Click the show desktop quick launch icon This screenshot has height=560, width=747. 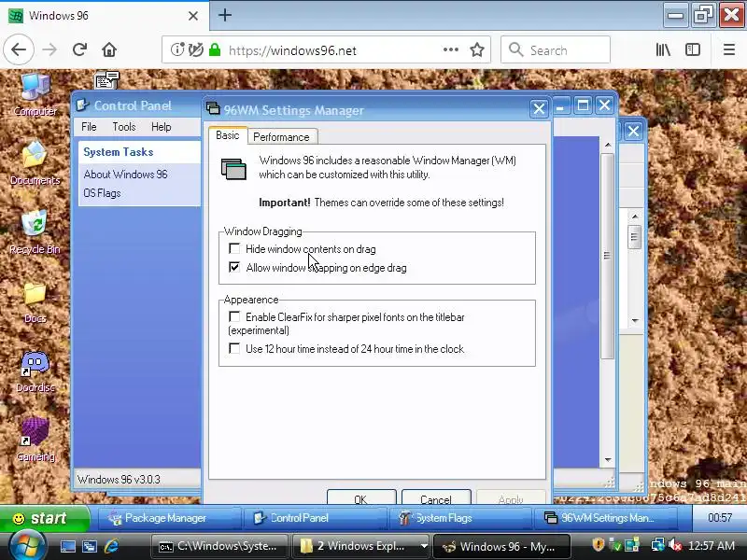coord(67,546)
